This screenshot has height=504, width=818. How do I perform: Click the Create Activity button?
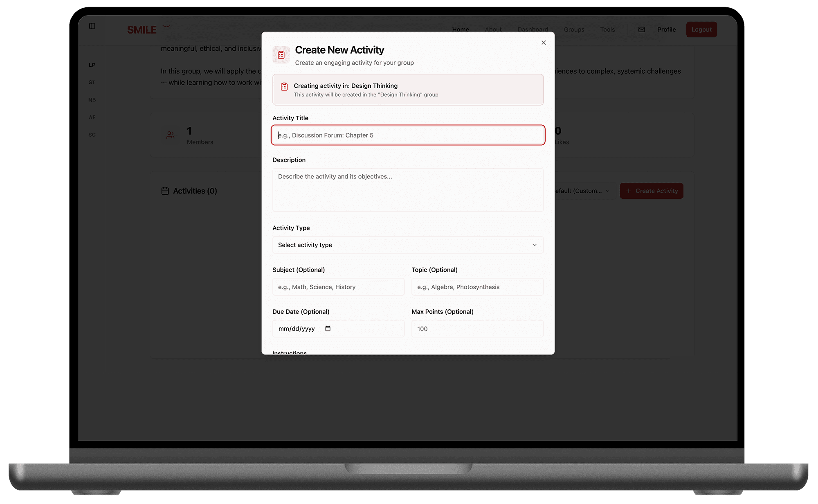(652, 191)
